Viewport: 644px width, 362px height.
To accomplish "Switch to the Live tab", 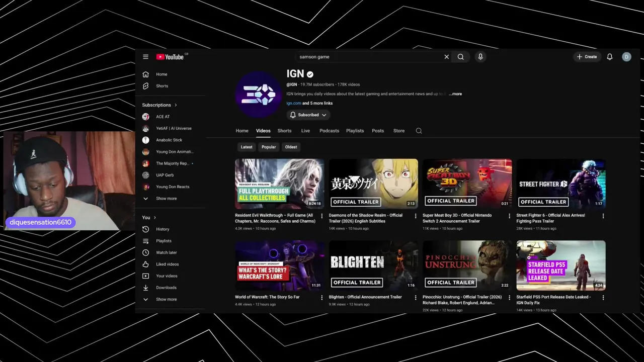I will click(305, 131).
